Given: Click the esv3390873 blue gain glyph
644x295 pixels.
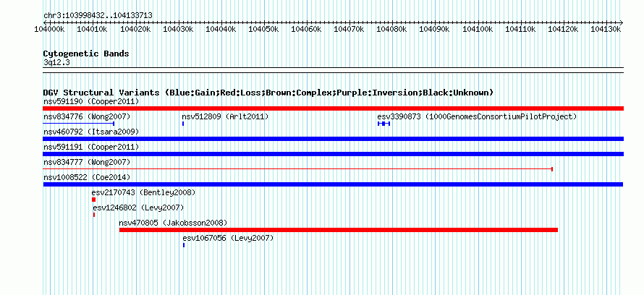Looking at the screenshot, I should click(384, 123).
